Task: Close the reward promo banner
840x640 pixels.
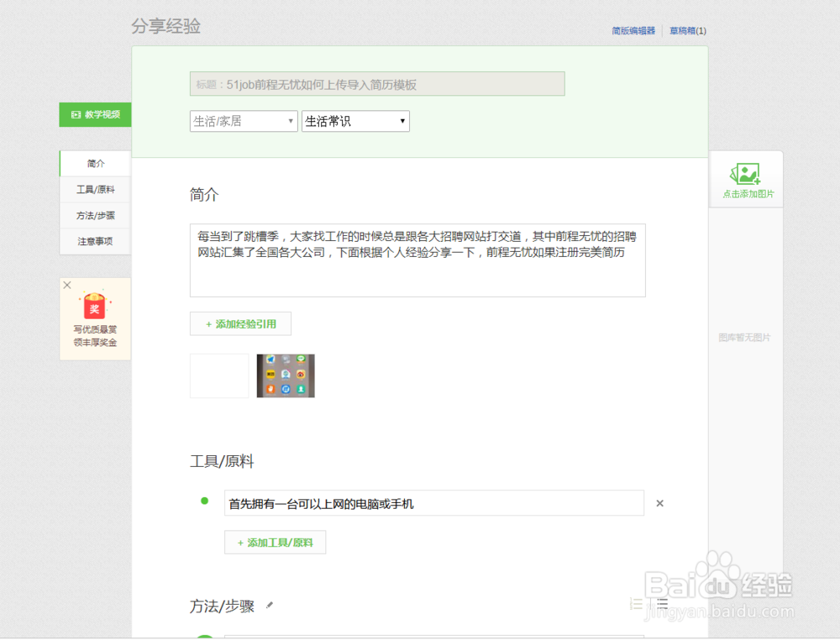Action: point(67,285)
